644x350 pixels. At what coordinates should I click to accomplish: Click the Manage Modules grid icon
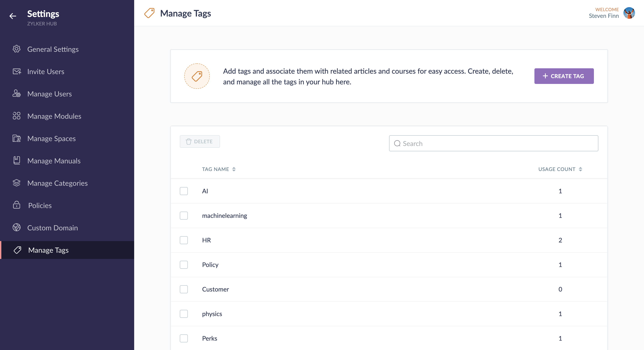coord(17,116)
